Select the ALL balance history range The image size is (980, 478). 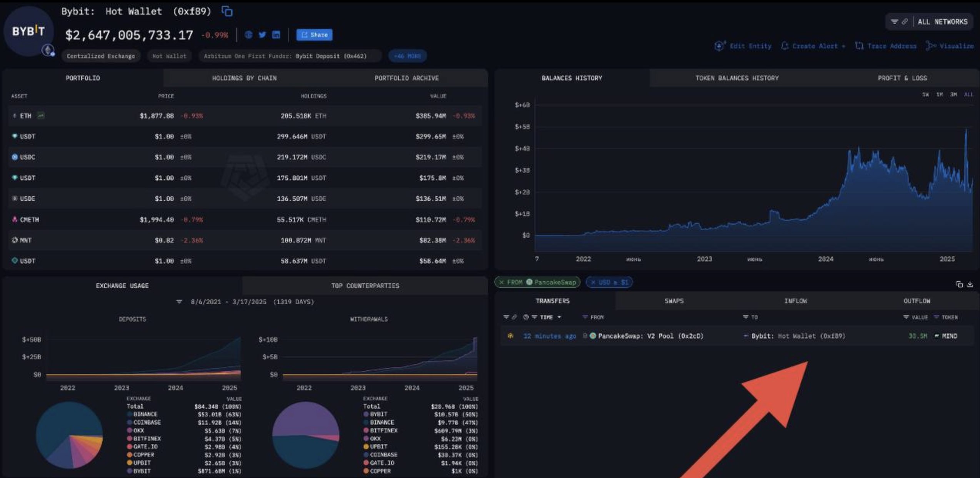[x=968, y=95]
